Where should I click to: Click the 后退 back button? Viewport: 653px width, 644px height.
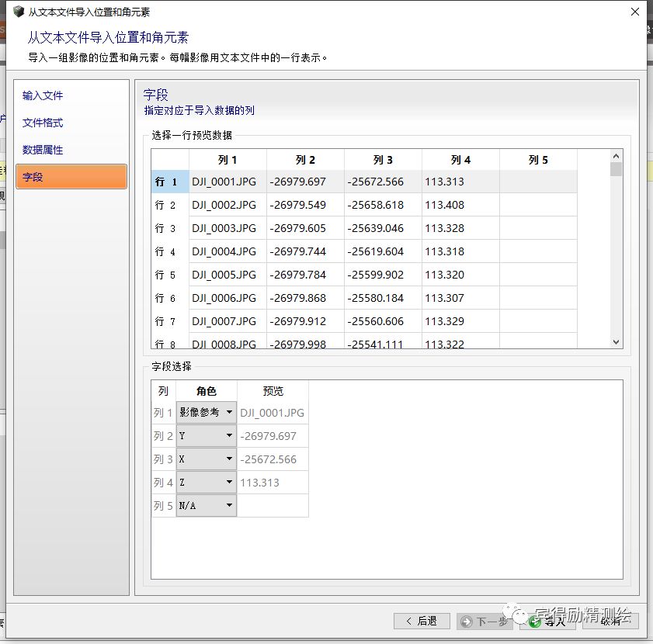422,621
